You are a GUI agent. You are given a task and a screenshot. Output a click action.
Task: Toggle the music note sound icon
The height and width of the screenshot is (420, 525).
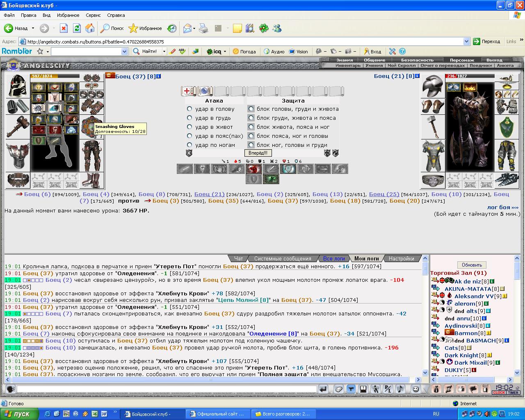pyautogui.click(x=401, y=389)
